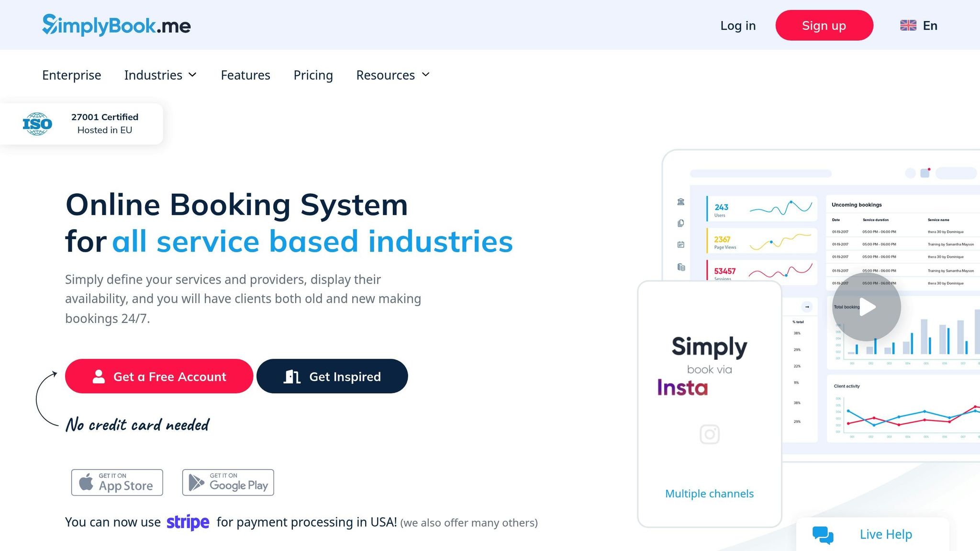Open the Industries menu
The height and width of the screenshot is (551, 980).
(x=160, y=75)
